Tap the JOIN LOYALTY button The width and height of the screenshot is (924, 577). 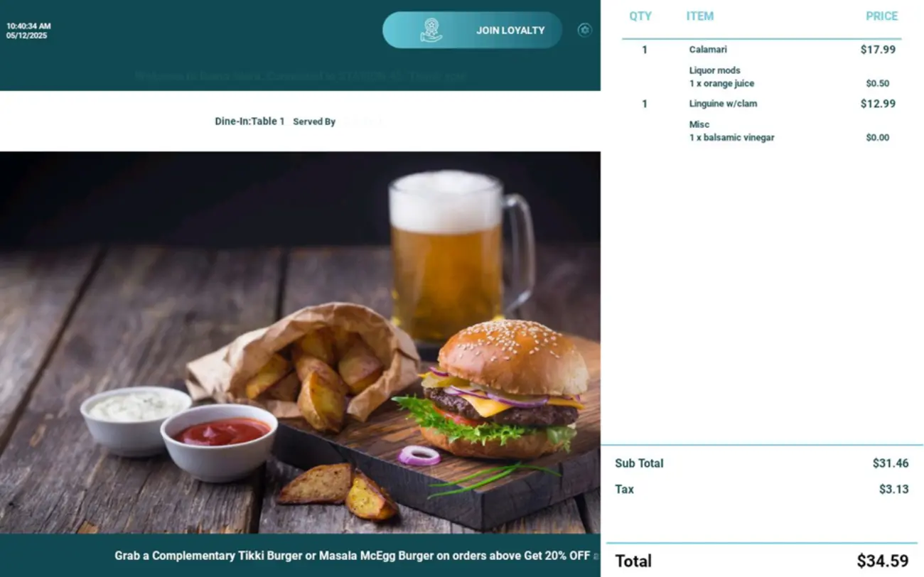[x=472, y=30]
